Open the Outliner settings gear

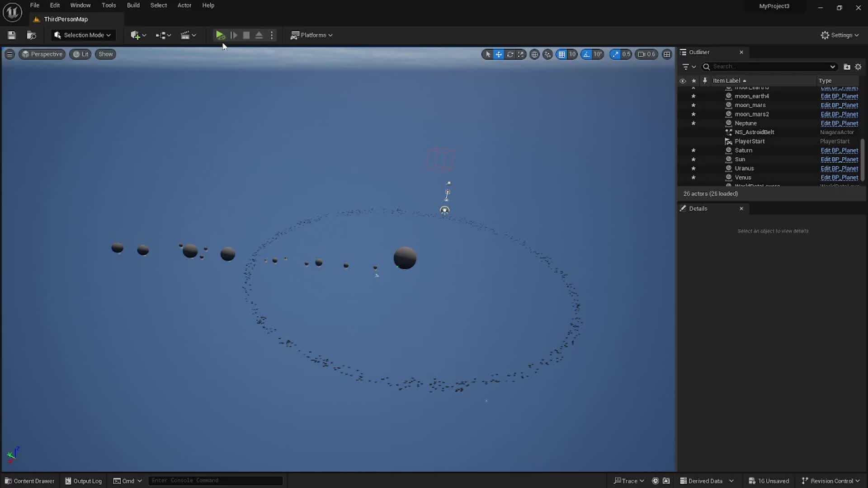[x=858, y=66]
